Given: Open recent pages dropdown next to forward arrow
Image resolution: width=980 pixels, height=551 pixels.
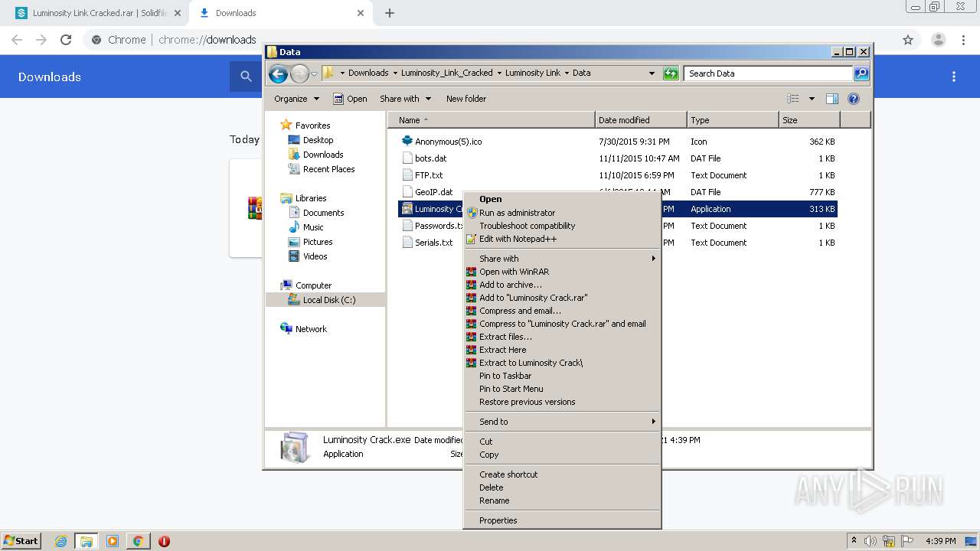Looking at the screenshot, I should click(x=314, y=74).
